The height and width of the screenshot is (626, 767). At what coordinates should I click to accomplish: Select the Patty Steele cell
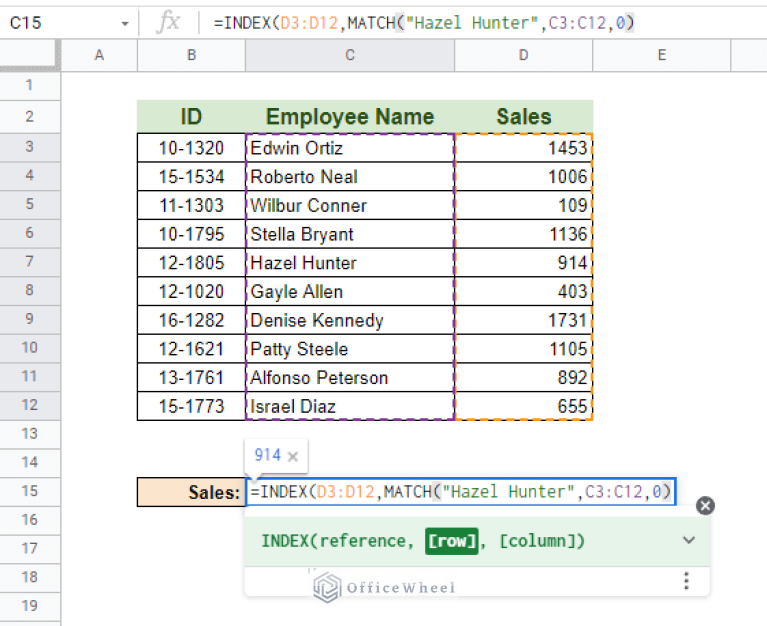(350, 349)
